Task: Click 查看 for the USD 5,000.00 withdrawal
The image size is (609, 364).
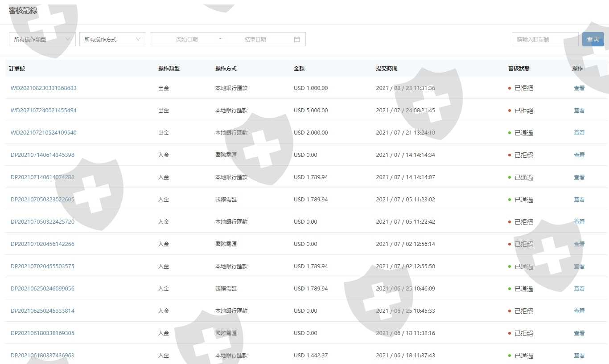Action: coord(579,110)
